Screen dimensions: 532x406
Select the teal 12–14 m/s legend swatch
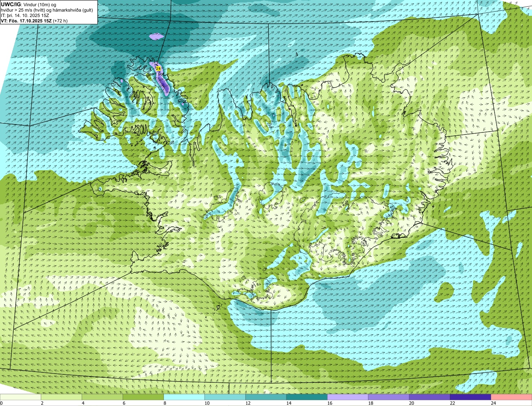point(266,397)
